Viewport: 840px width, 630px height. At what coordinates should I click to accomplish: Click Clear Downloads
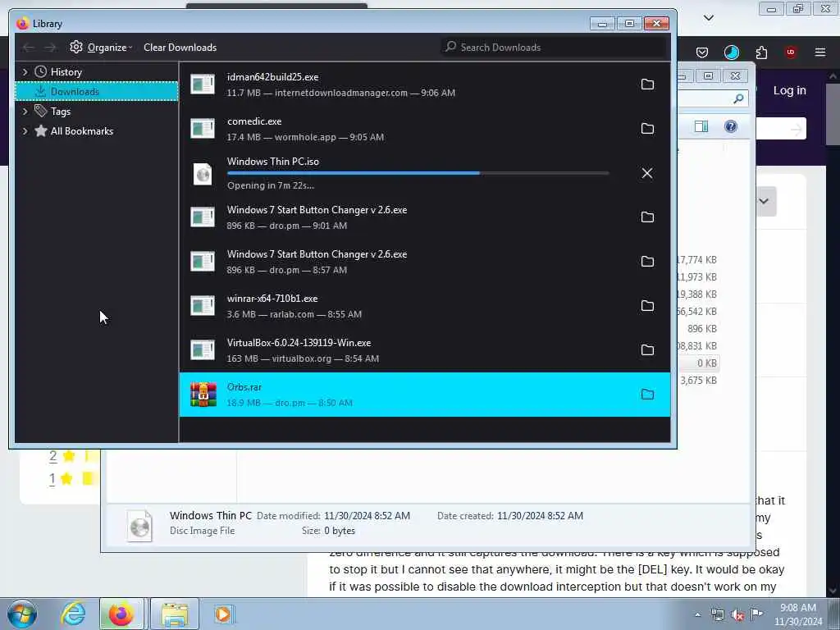tap(180, 47)
